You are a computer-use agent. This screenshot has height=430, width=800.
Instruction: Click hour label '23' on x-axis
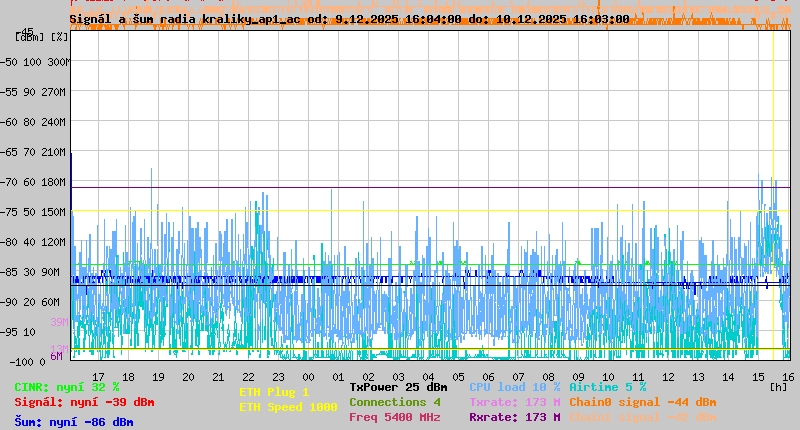coord(278,377)
